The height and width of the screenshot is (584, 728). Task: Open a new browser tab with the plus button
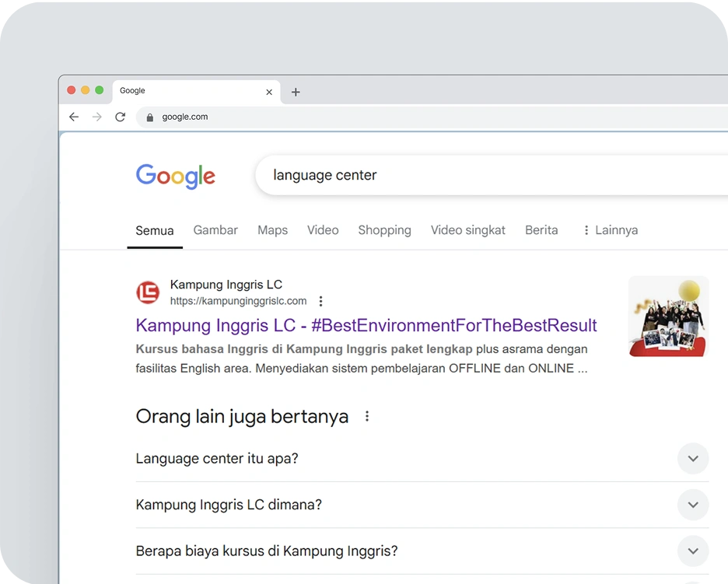[296, 92]
